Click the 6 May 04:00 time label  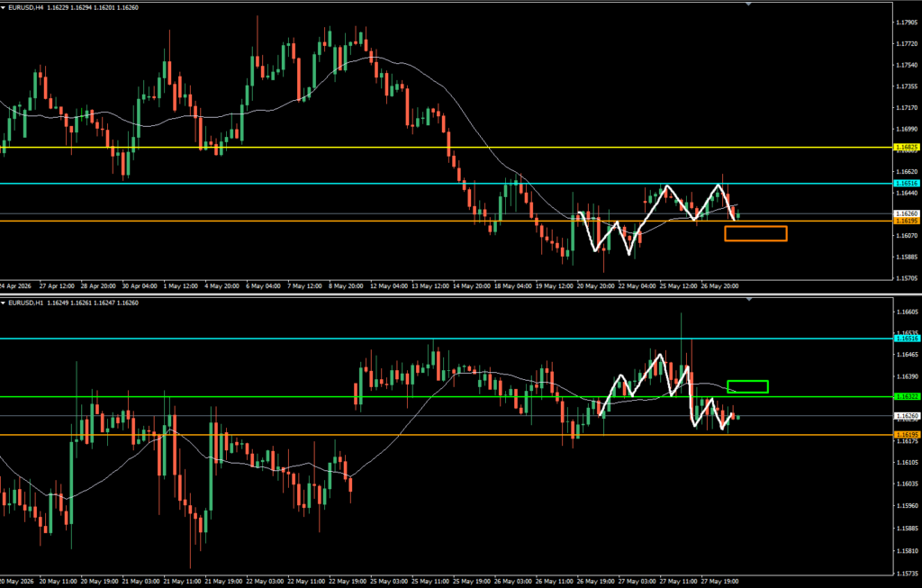263,286
